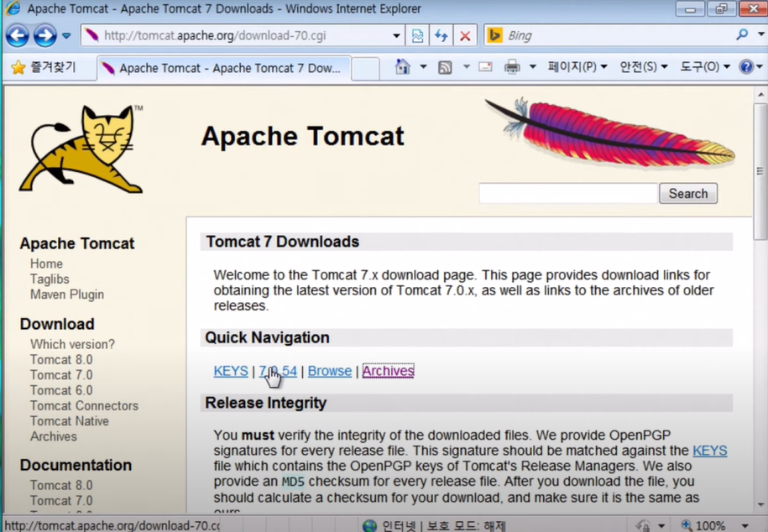Screen dimensions: 768x532
Task: Open the Taglibs sidebar link
Action: pos(50,279)
